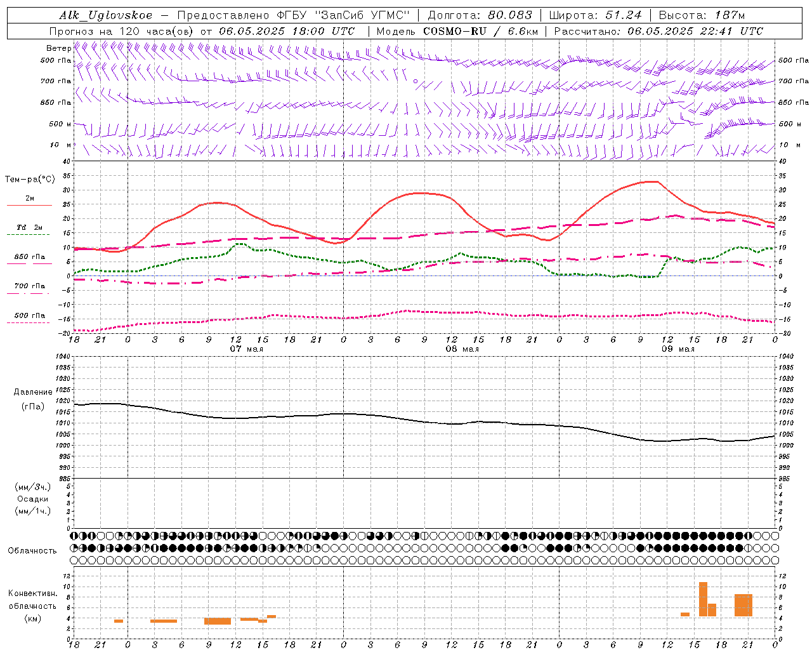Image resolution: width=812 pixels, height=650 pixels.
Task: Click the 700 гПа temperature legend entry
Action: point(30,286)
